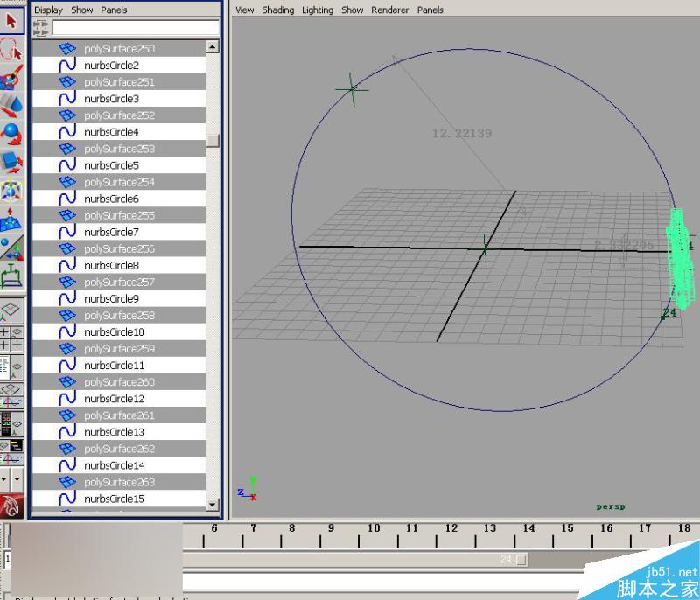The width and height of the screenshot is (700, 600).
Task: Click the outliner scroll up arrow
Action: (213, 47)
